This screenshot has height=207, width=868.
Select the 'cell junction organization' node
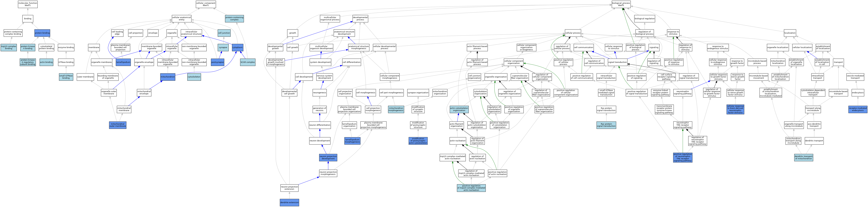474,77
